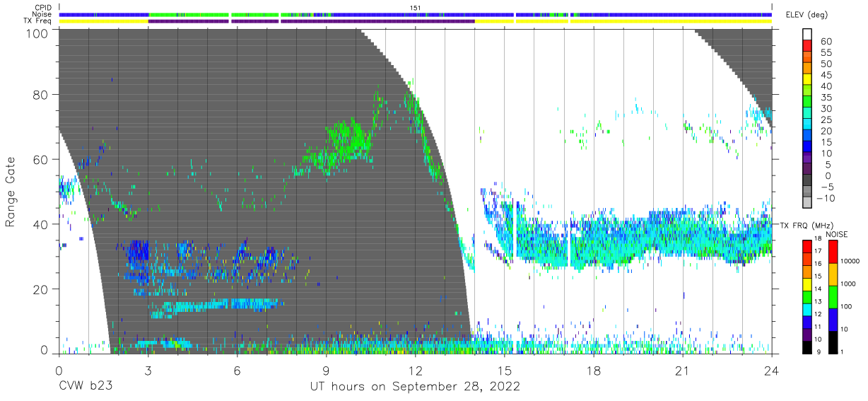The image size is (868, 401).
Task: Click the 100 value on NOISE scale
Action: [846, 306]
